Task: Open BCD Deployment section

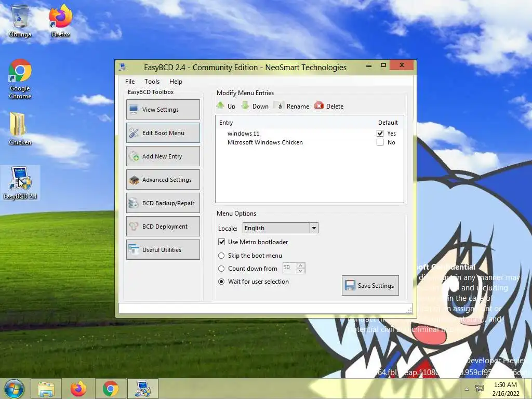Action: tap(163, 227)
